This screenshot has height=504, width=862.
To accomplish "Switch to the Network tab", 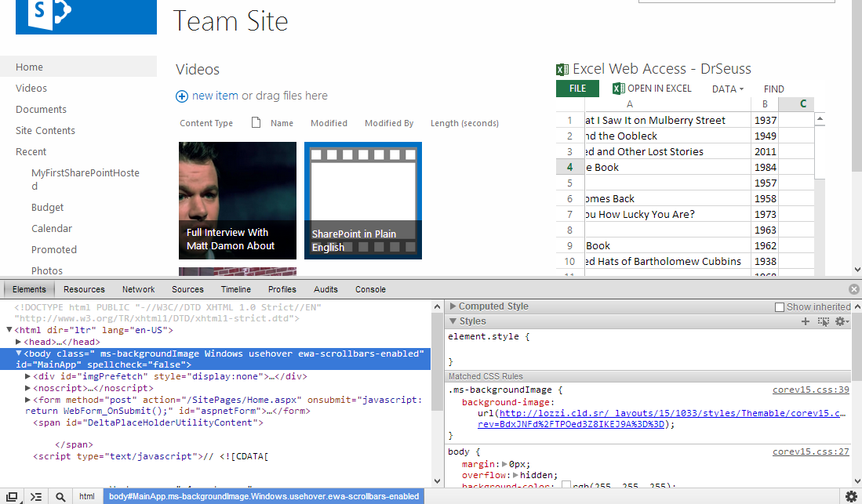I will pyautogui.click(x=138, y=289).
